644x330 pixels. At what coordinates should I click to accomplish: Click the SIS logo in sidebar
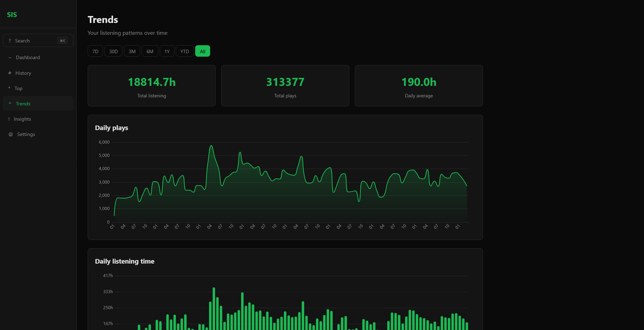click(x=12, y=15)
